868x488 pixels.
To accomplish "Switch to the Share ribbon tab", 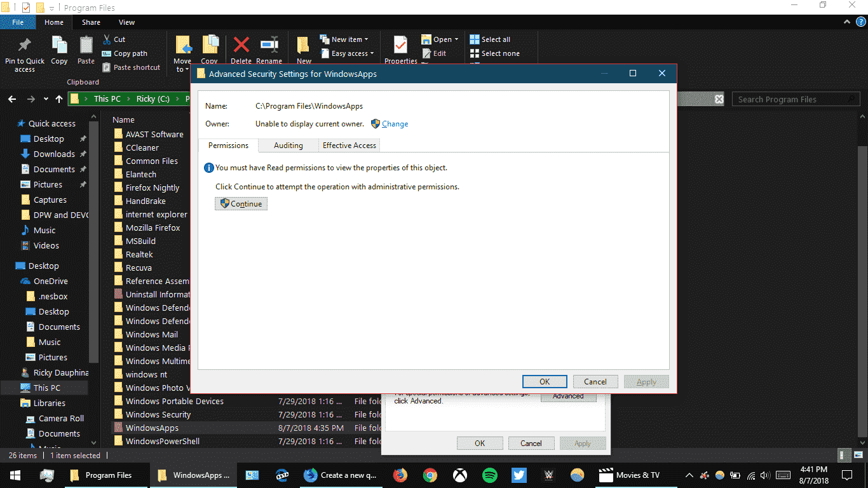I will [91, 22].
